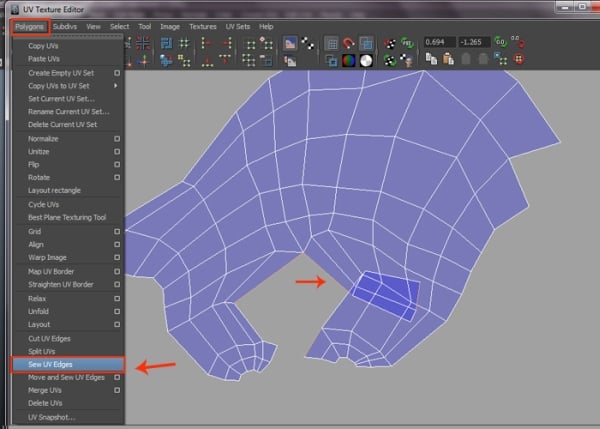Select Cut UV Edges menu entry
600x429 pixels.
[x=50, y=338]
